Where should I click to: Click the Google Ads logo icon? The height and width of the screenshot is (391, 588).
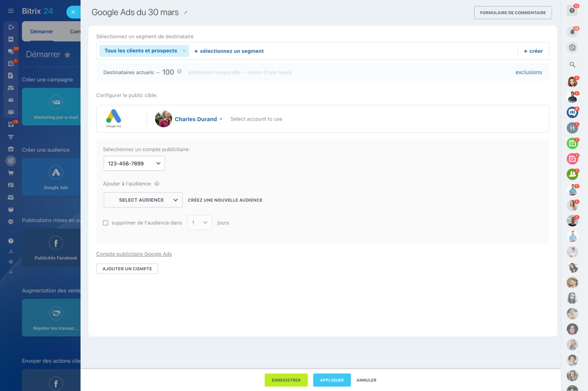[113, 118]
